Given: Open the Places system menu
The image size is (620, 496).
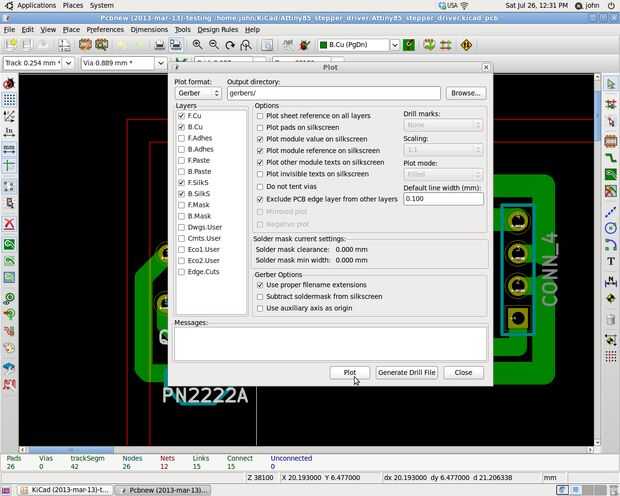Looking at the screenshot, I should pos(73,6).
